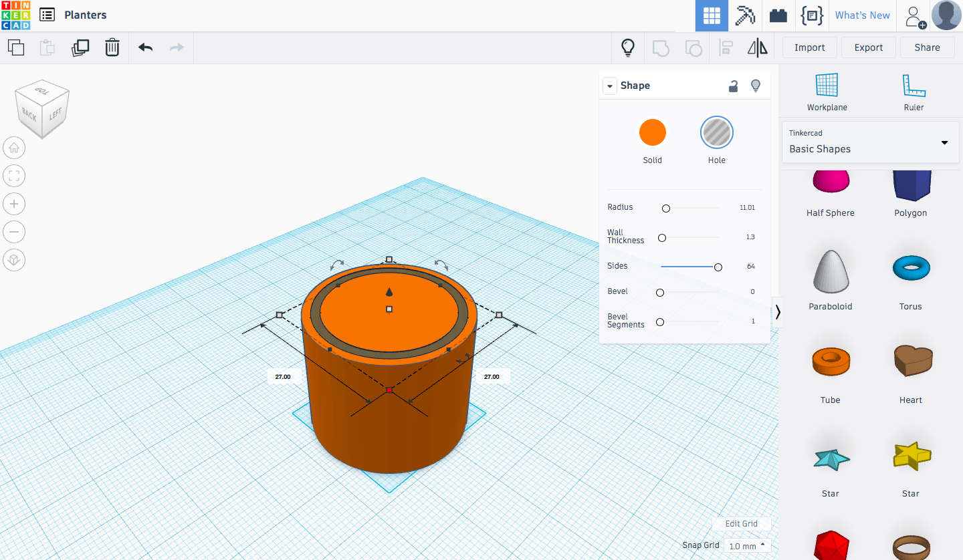
Task: Select the Workplane tool
Action: (x=827, y=92)
